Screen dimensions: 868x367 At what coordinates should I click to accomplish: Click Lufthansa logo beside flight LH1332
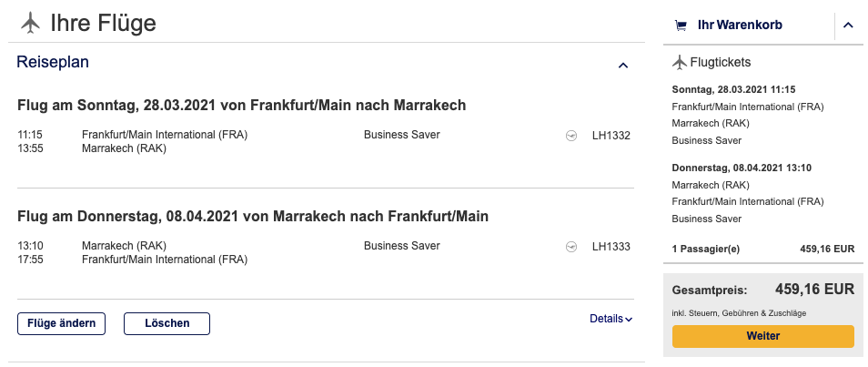(571, 136)
